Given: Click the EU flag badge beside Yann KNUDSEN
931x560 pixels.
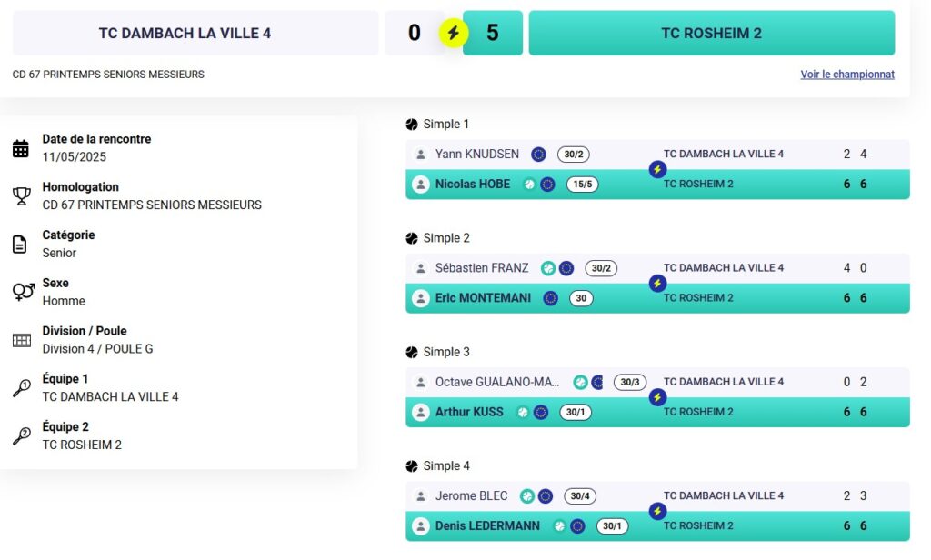Looking at the screenshot, I should [538, 155].
